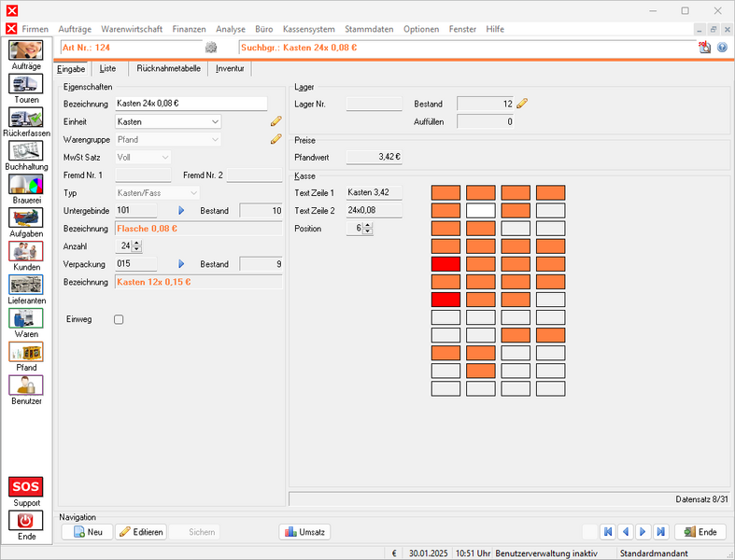Open the Kassensystem menu
Viewport: 735px width, 560px height.
point(307,29)
